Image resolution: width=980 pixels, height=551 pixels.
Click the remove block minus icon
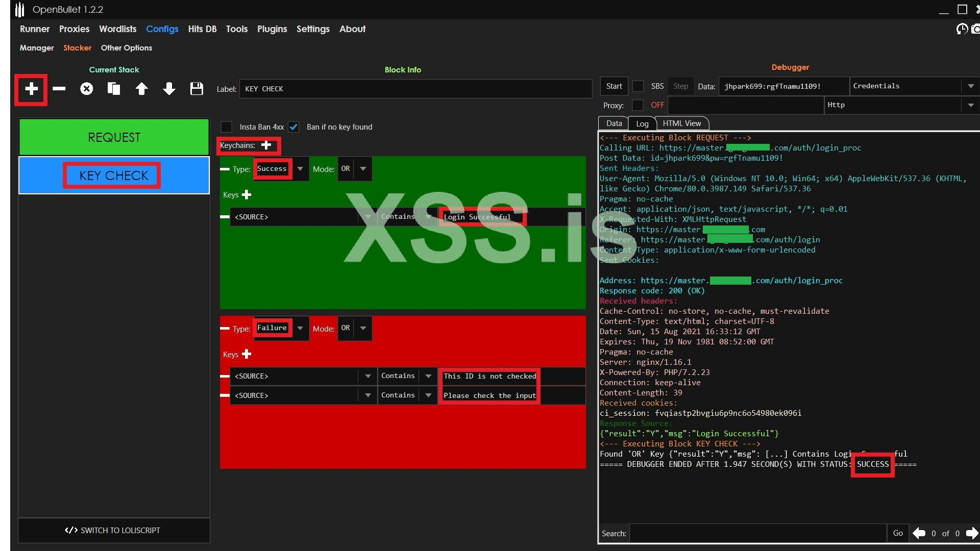pyautogui.click(x=59, y=89)
